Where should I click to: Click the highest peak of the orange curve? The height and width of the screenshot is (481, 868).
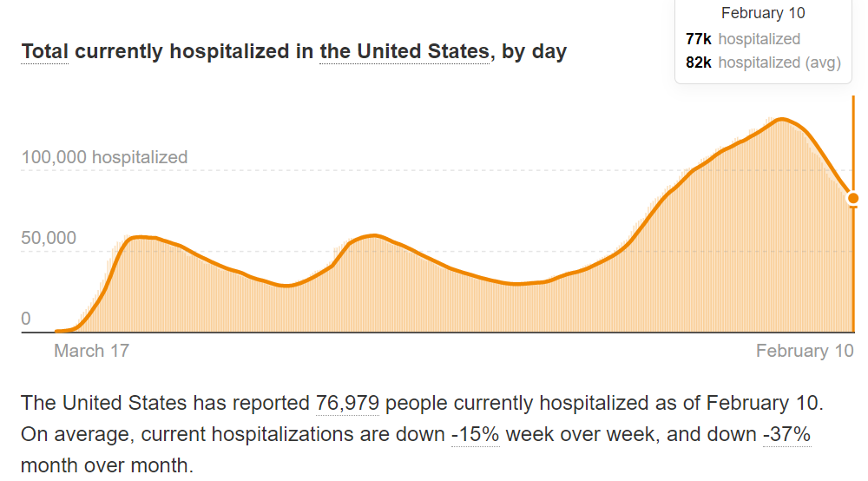tap(781, 119)
